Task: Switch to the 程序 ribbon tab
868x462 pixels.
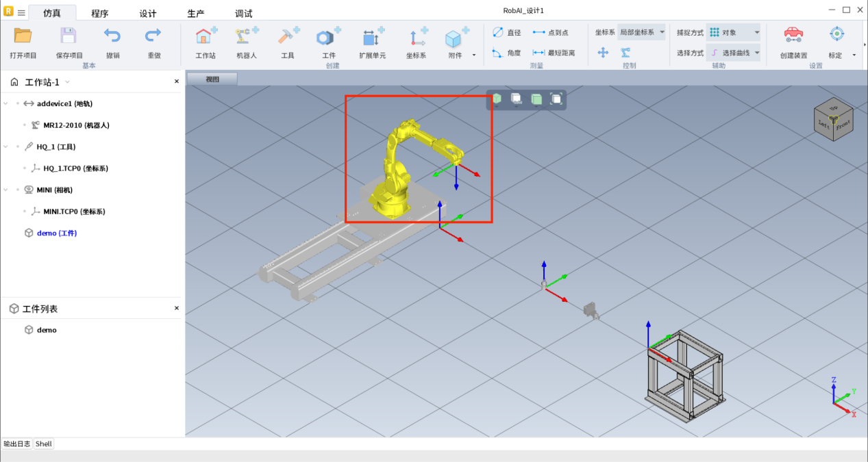Action: pos(100,13)
